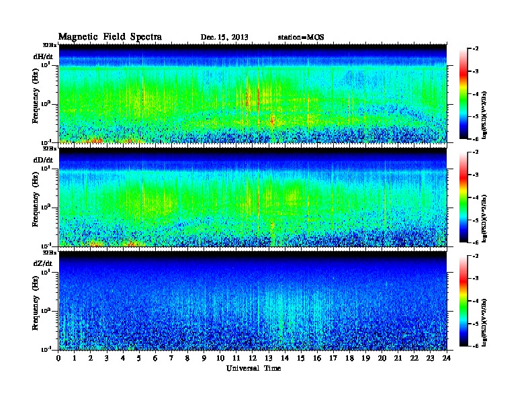Click the x-axis tick label '8'
Viewport: 532px width, 411px height.
click(x=187, y=358)
